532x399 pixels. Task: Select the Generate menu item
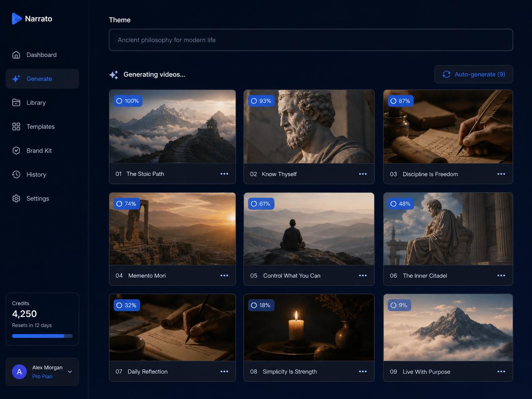pyautogui.click(x=42, y=79)
